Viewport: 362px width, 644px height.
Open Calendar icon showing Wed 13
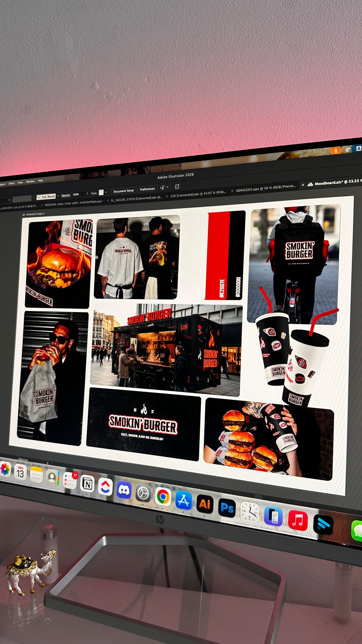(x=20, y=472)
